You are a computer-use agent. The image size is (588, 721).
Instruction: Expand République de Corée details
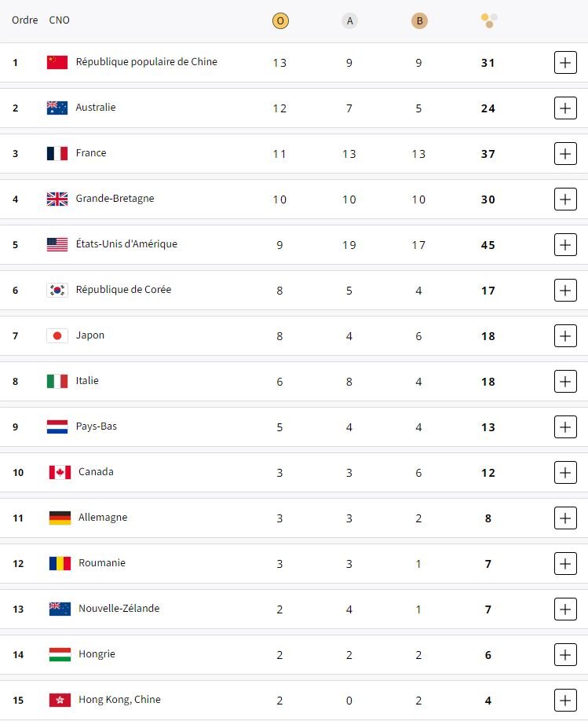(565, 290)
